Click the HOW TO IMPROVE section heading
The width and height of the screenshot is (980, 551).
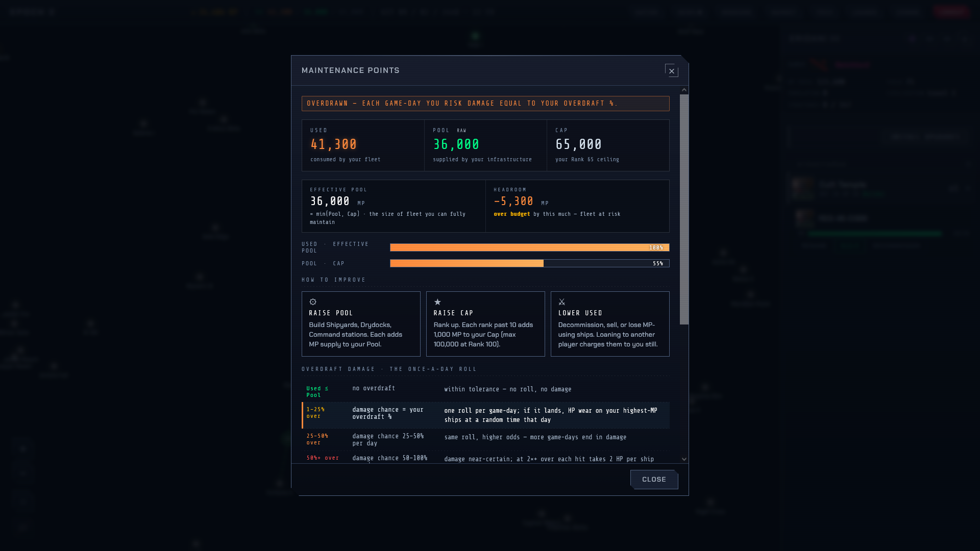334,280
